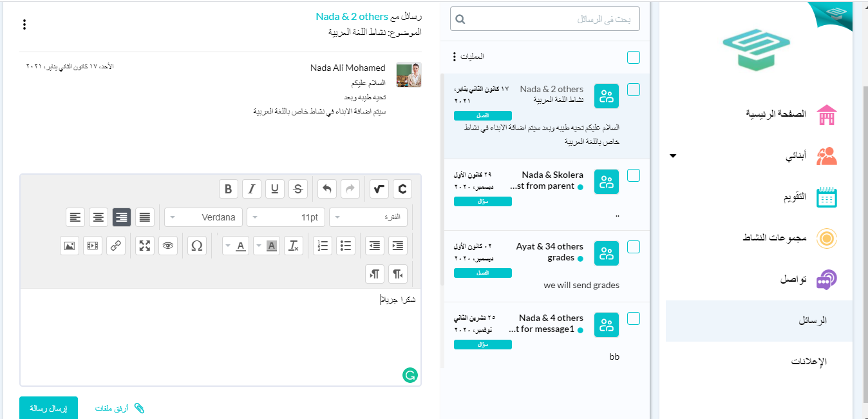The width and height of the screenshot is (868, 419).
Task: Open background color dropdown arrow
Action: click(x=258, y=246)
